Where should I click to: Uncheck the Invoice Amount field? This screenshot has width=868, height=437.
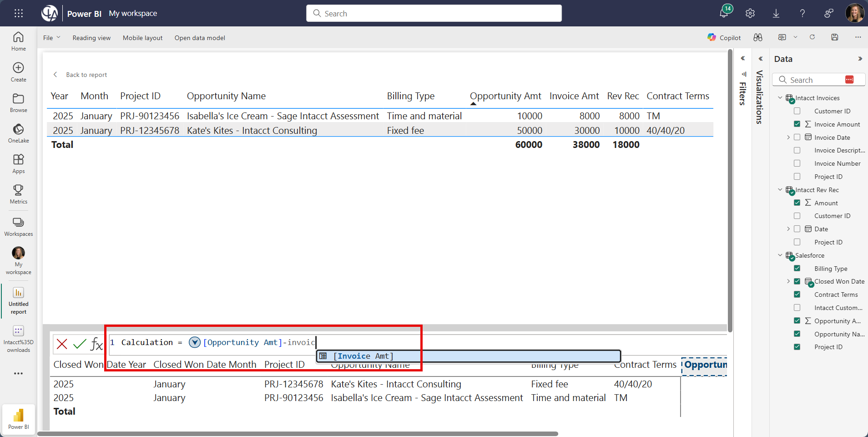pos(797,124)
